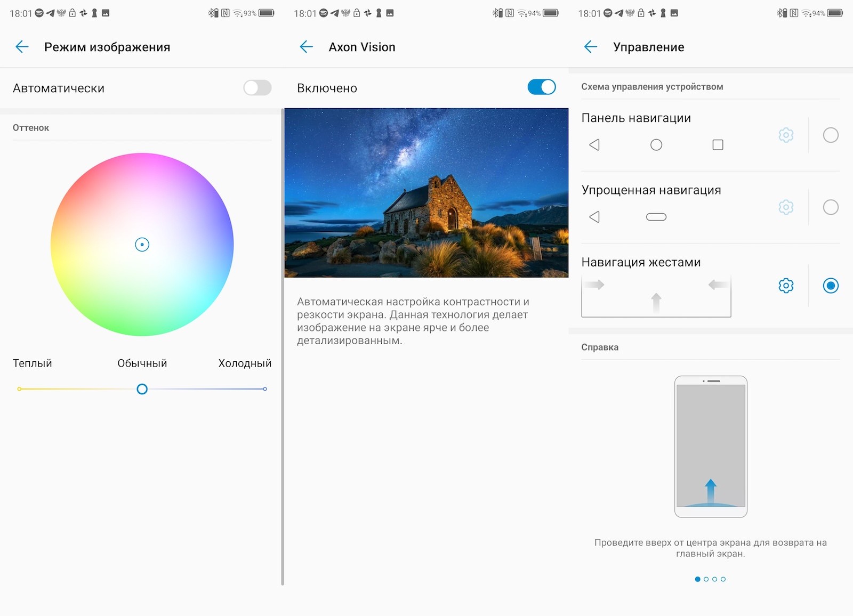853x616 pixels.
Task: Click center point of the hue color wheel
Action: 142,245
